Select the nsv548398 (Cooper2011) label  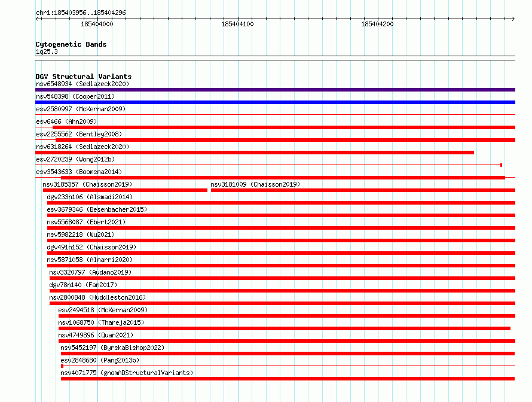[x=75, y=96]
